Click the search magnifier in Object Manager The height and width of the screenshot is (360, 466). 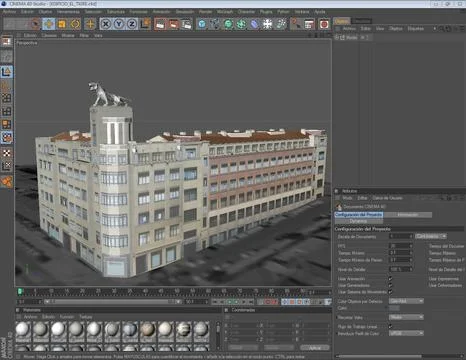click(441, 29)
